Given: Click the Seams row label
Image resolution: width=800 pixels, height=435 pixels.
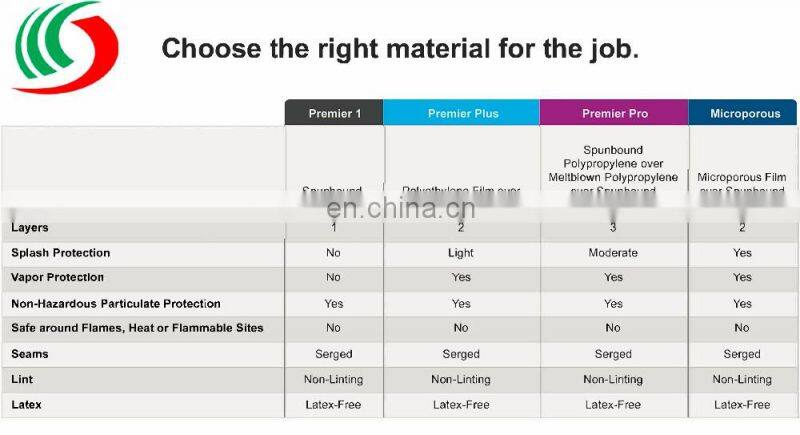Looking at the screenshot, I should pos(30,354).
